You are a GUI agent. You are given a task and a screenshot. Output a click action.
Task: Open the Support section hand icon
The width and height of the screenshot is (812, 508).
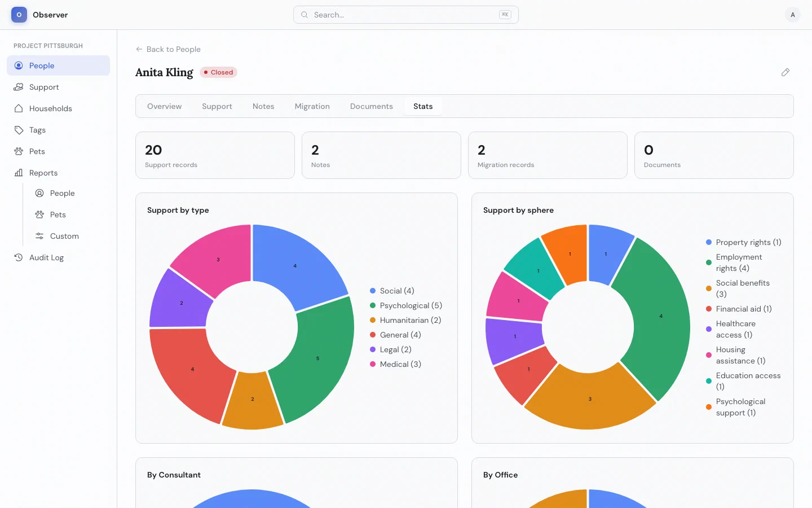pyautogui.click(x=19, y=87)
